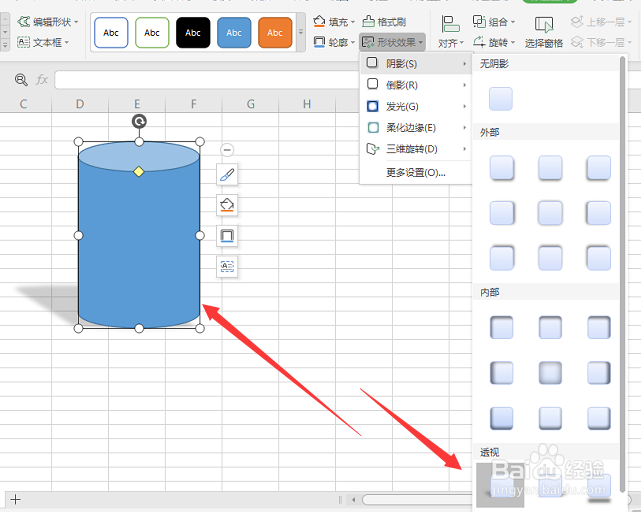Choose the No Shadow (无阴影) preset
This screenshot has width=641, height=512.
click(x=501, y=99)
